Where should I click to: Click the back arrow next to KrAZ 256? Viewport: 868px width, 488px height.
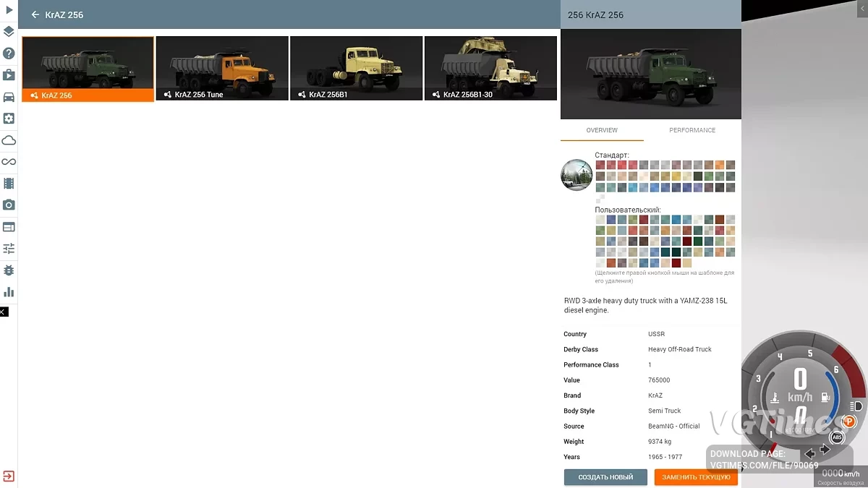35,14
